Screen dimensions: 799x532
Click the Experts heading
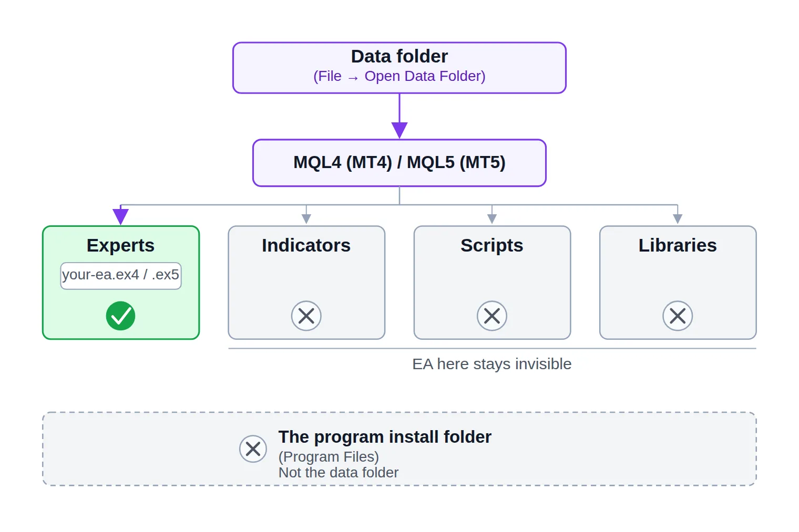coord(120,245)
